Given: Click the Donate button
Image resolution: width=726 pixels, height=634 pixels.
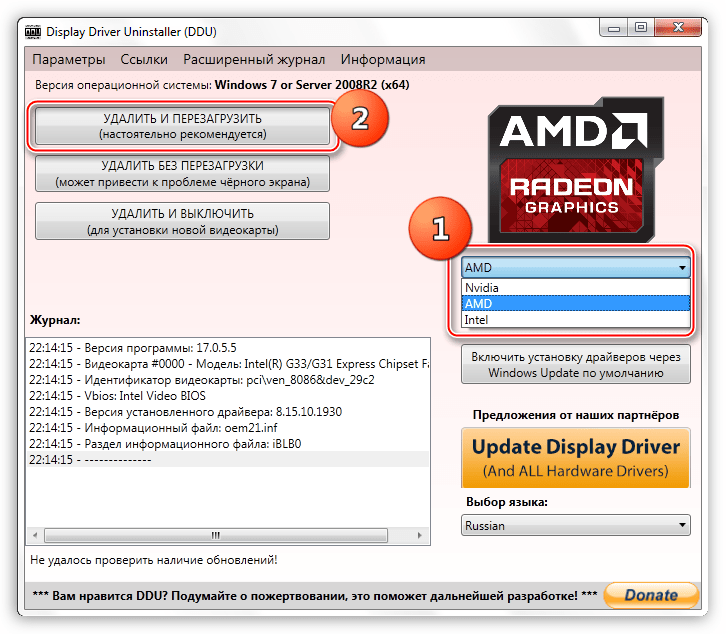Looking at the screenshot, I should pyautogui.click(x=651, y=595).
